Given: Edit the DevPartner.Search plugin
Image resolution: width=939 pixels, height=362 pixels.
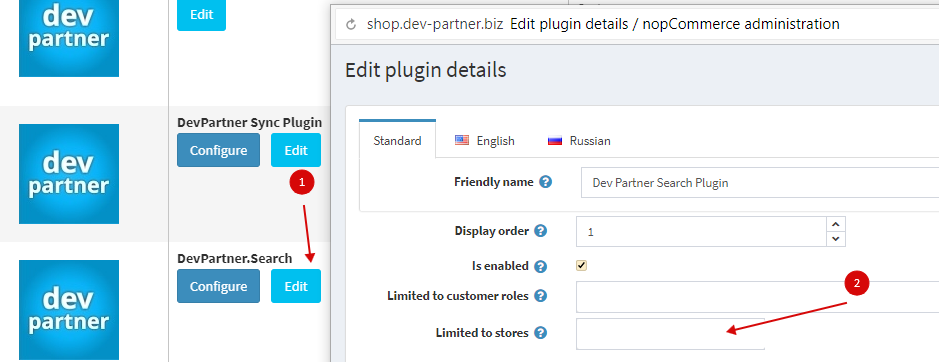Looking at the screenshot, I should coord(296,286).
